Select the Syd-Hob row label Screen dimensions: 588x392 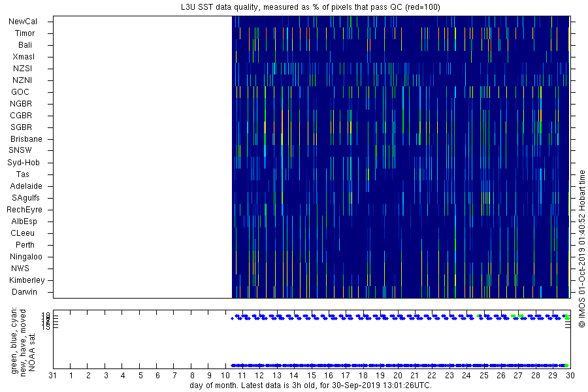coord(24,163)
